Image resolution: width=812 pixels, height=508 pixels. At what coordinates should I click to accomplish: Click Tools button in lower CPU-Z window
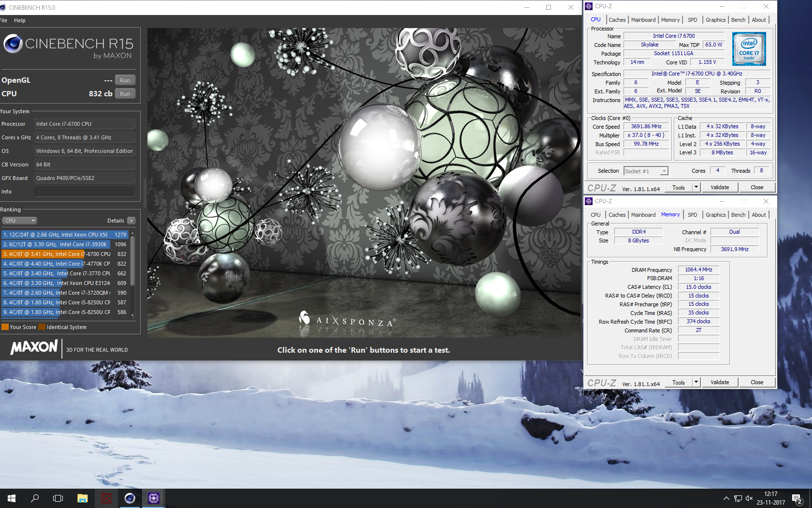(x=679, y=383)
